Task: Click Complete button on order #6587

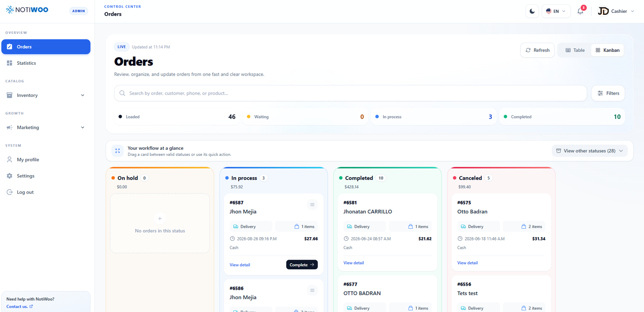Action: pos(302,264)
